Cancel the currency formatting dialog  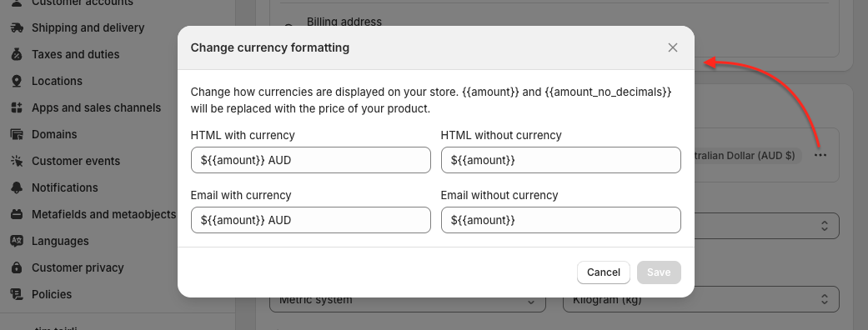pyautogui.click(x=604, y=272)
